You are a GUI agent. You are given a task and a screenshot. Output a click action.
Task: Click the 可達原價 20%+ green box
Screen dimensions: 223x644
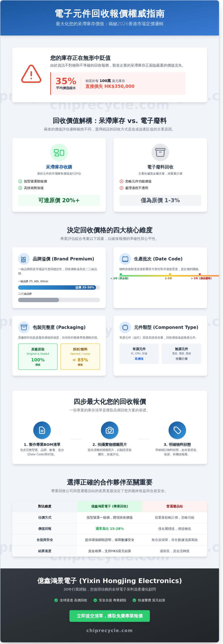(x=59, y=200)
